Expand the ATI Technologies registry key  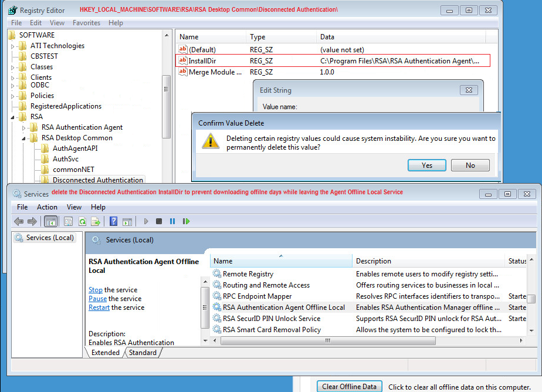13,46
